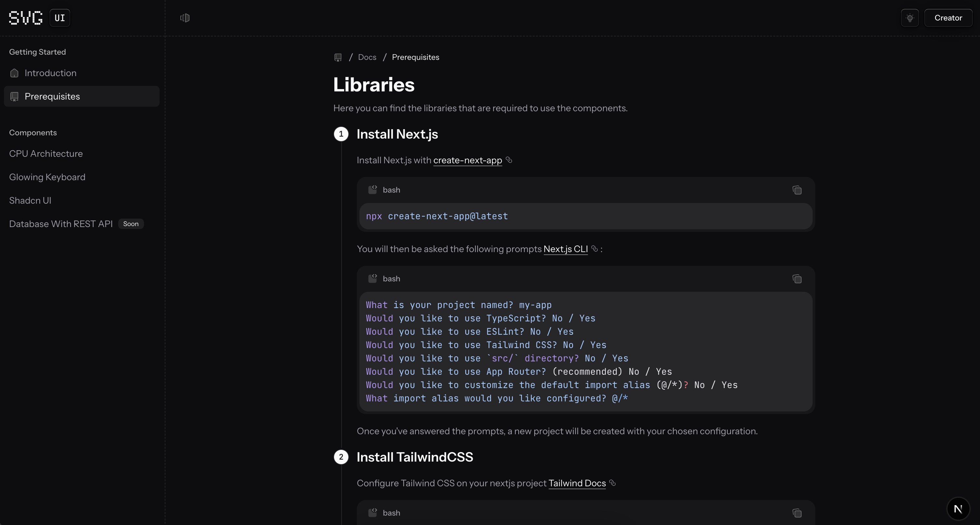Screen dimensions: 980x525
Task: Click the breadcrumb home docs icon
Action: (338, 57)
